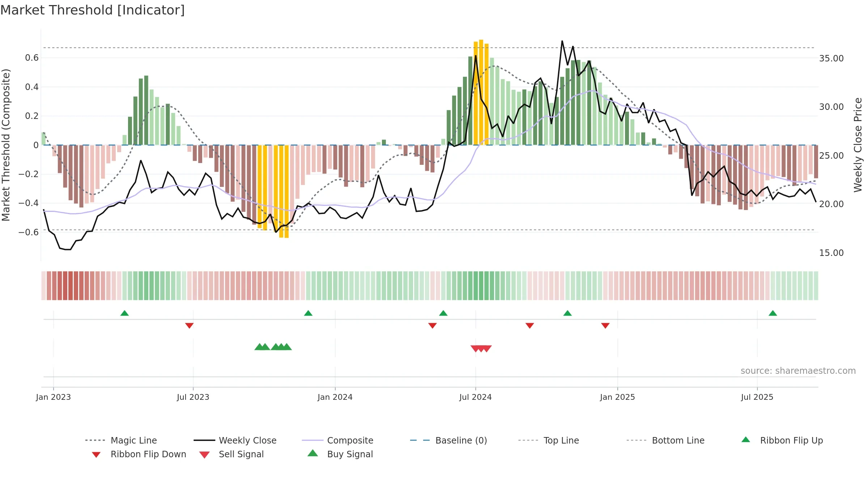This screenshot has height=488, width=868.
Task: Toggle Weekly Close legend entry
Action: click(x=235, y=440)
